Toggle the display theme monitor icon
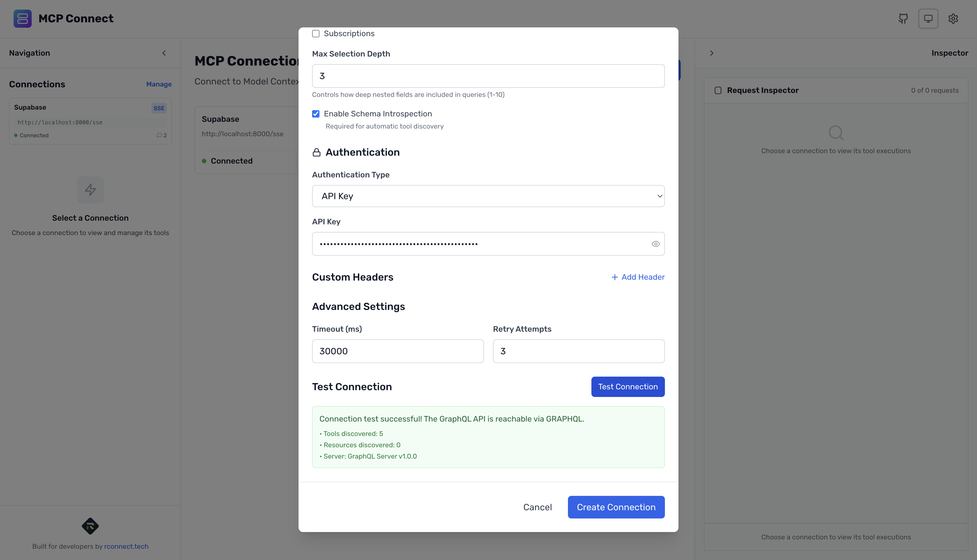This screenshot has height=560, width=977. point(928,18)
